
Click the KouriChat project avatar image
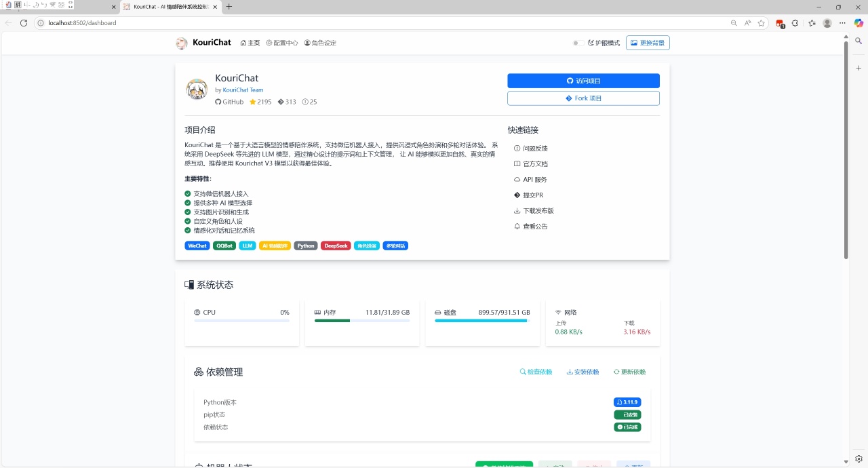197,89
